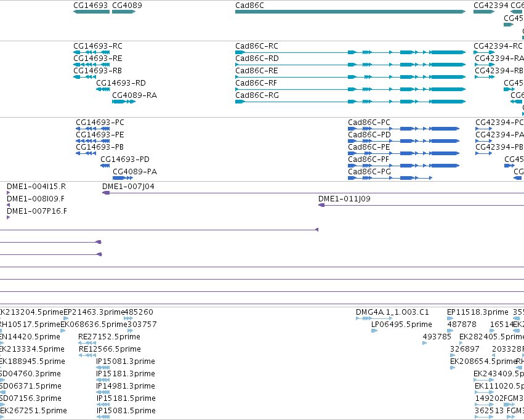
Task: Select the CG4089 gene label
Action: tap(127, 6)
